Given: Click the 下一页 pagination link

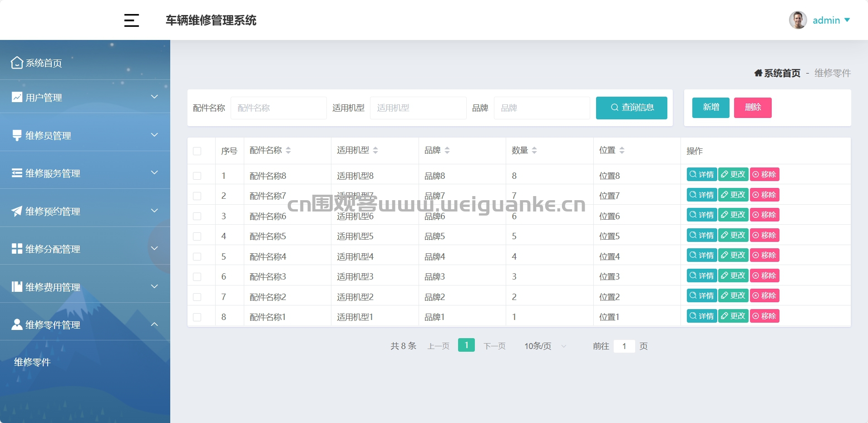Looking at the screenshot, I should click(494, 346).
